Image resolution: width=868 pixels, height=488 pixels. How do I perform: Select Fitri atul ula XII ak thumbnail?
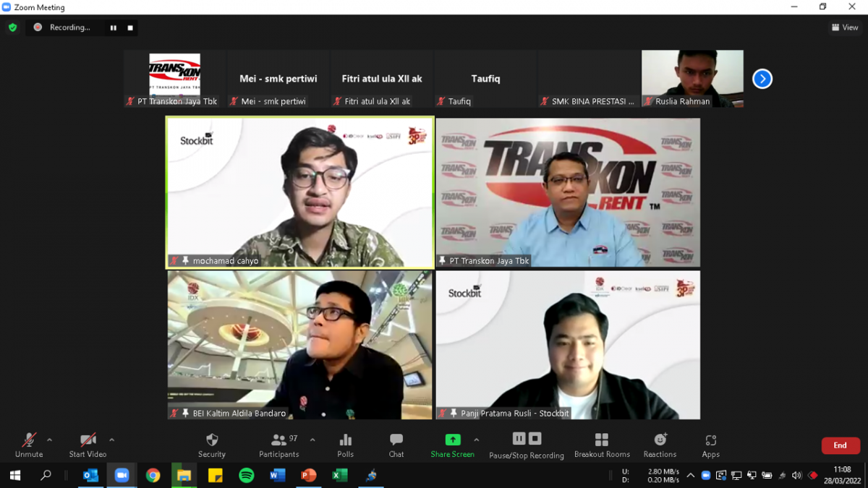(382, 79)
